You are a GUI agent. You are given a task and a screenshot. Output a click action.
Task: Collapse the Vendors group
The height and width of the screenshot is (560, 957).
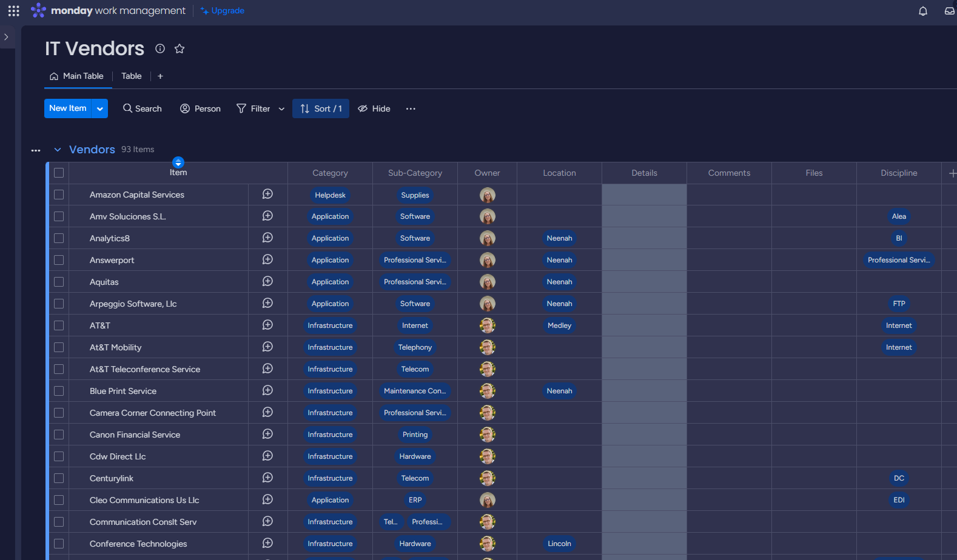[58, 150]
